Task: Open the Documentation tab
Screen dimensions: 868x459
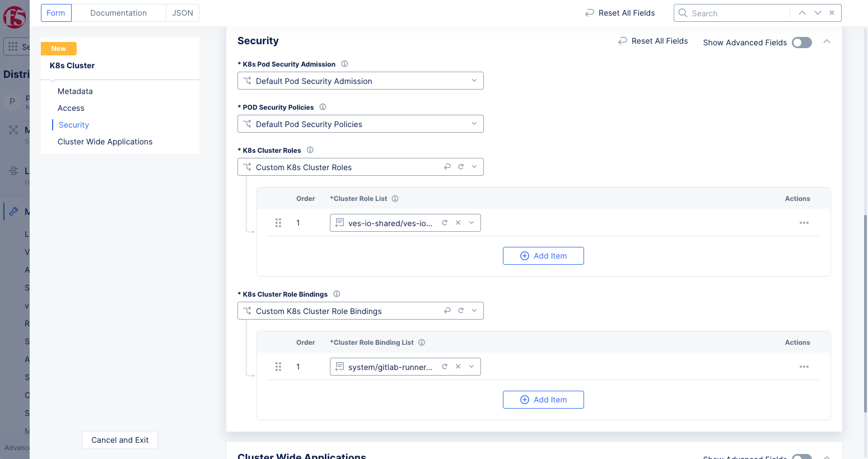Action: pos(118,13)
